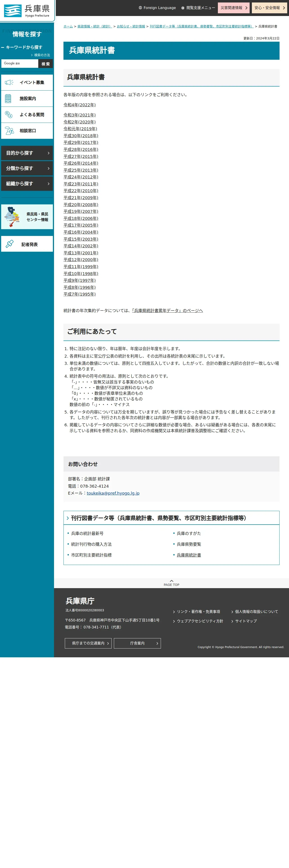Open 市区町別主要統計指標 link
The height and width of the screenshot is (868, 289).
(x=92, y=555)
